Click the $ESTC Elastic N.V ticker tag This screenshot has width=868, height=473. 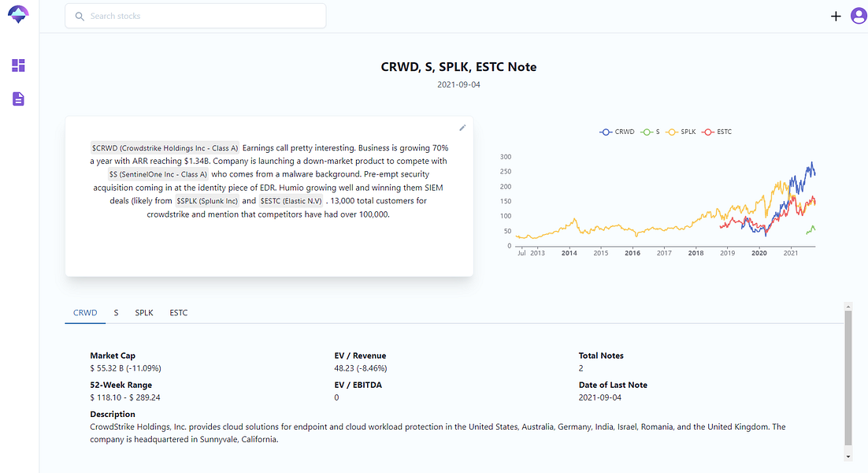click(291, 201)
